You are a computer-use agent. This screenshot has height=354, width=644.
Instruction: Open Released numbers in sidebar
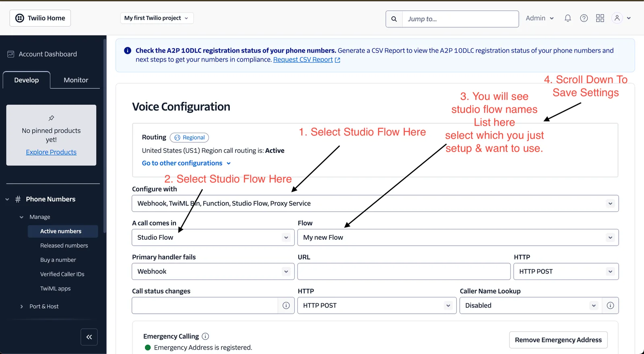click(x=64, y=246)
